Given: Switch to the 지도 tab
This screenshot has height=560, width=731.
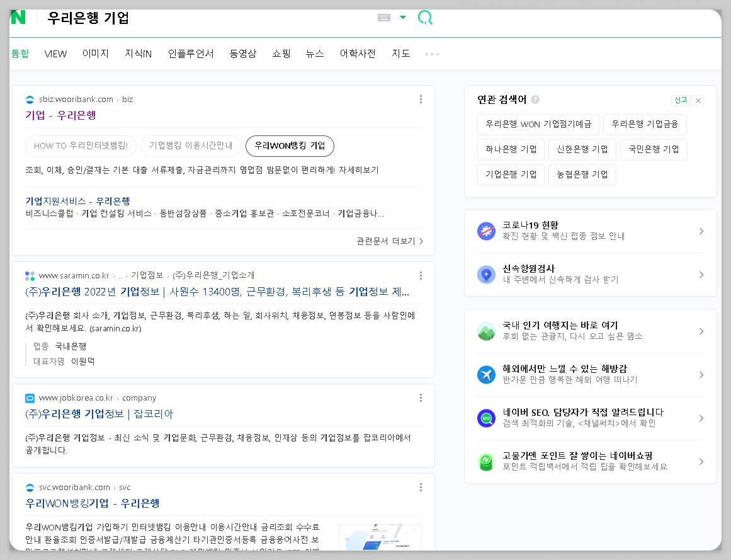Looking at the screenshot, I should (x=400, y=54).
